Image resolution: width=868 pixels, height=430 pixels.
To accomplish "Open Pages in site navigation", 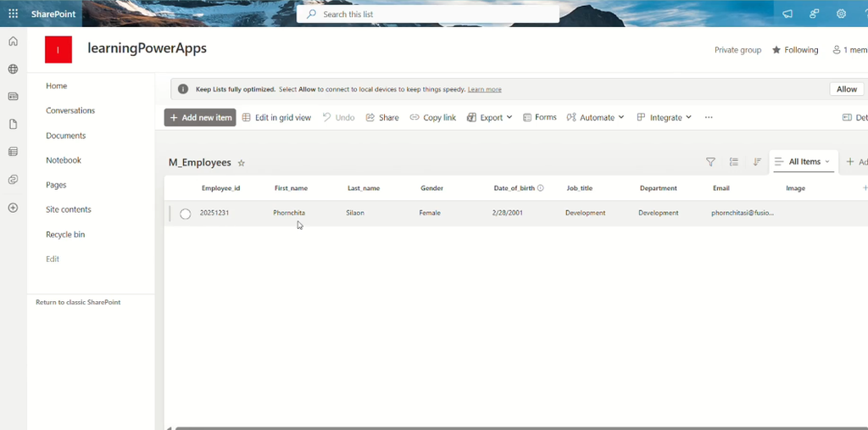I will [56, 185].
